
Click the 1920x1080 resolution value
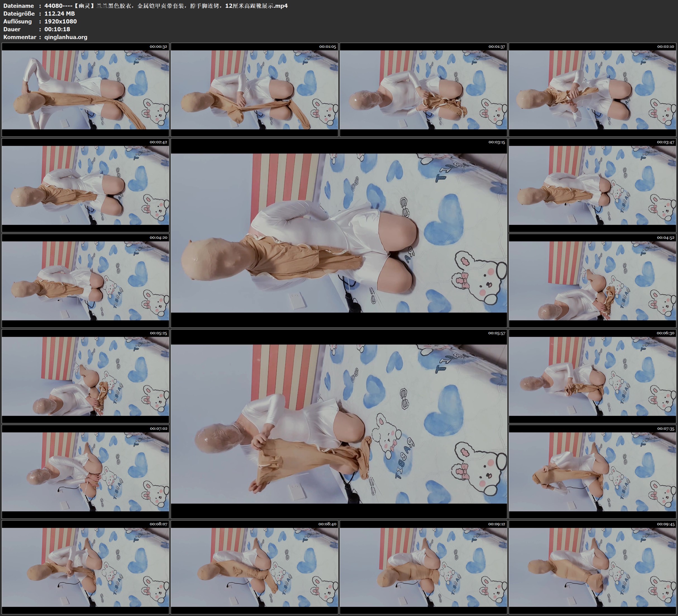click(x=61, y=21)
